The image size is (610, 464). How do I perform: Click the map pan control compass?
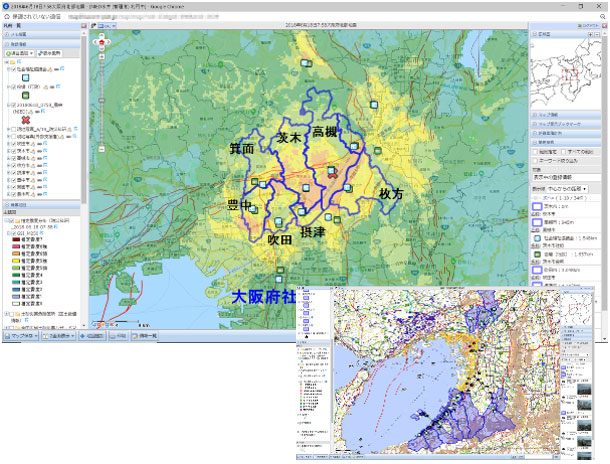pyautogui.click(x=102, y=42)
